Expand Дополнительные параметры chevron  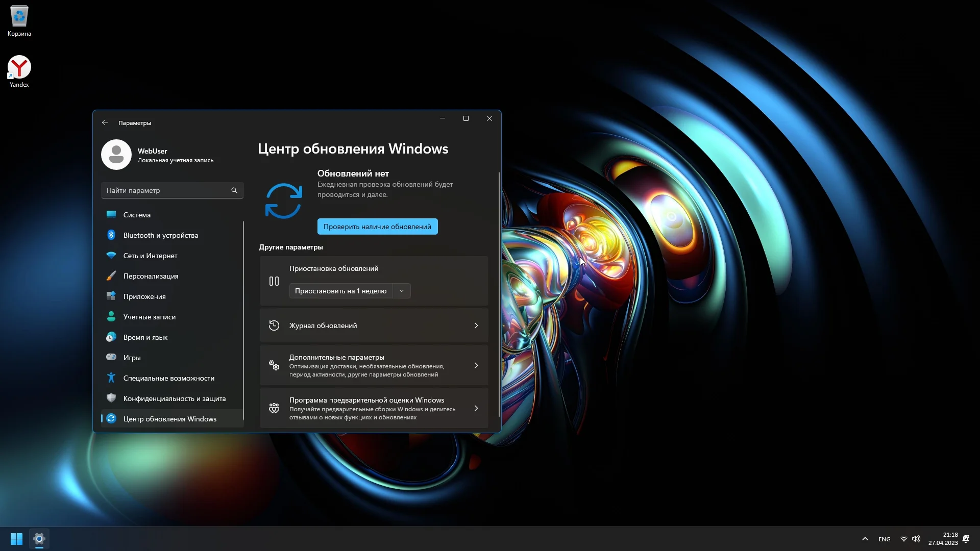(476, 365)
